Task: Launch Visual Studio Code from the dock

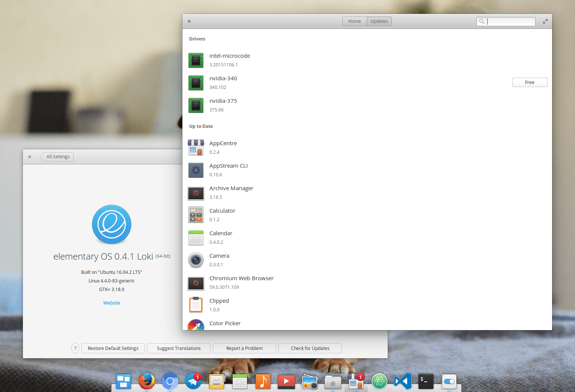Action: click(x=403, y=381)
